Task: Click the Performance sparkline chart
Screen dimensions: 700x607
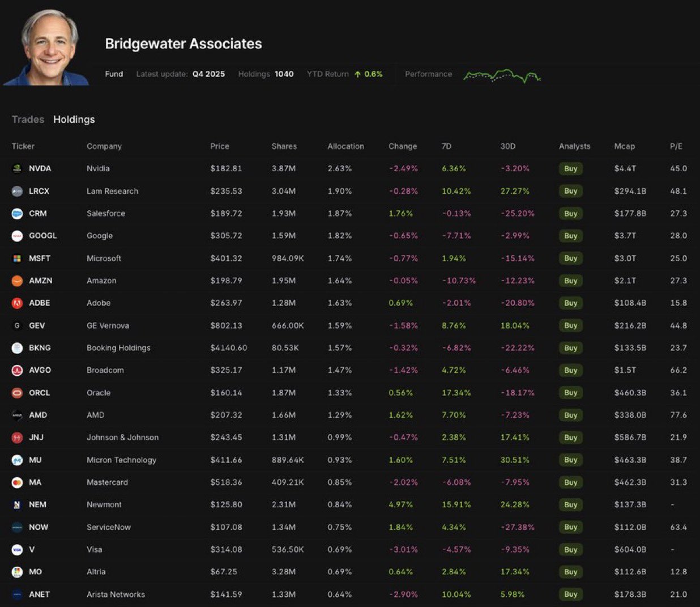Action: (502, 75)
